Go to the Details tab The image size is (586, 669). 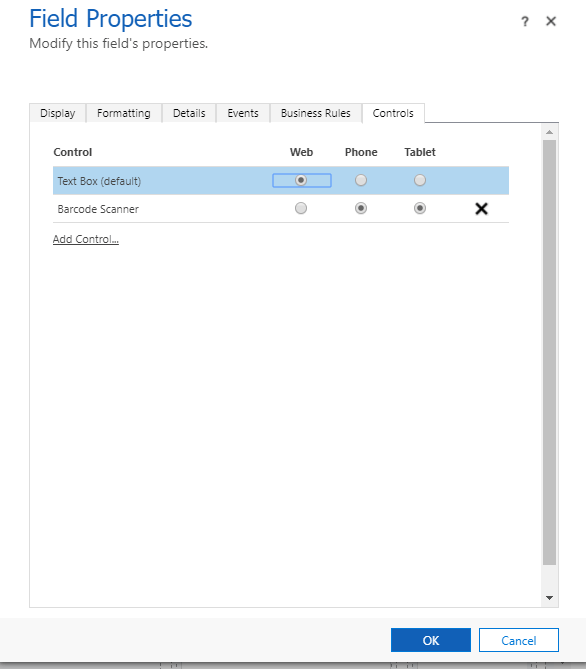[189, 113]
